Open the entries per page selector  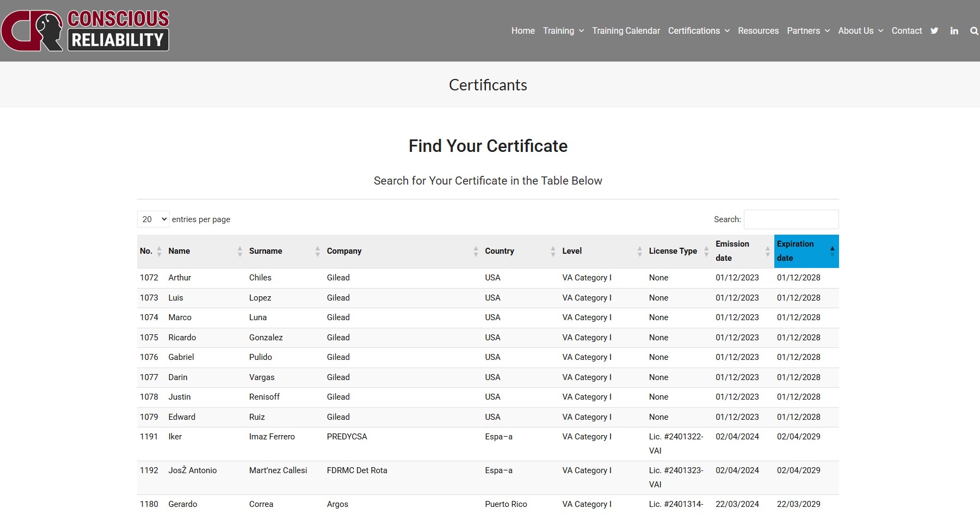[x=153, y=219]
